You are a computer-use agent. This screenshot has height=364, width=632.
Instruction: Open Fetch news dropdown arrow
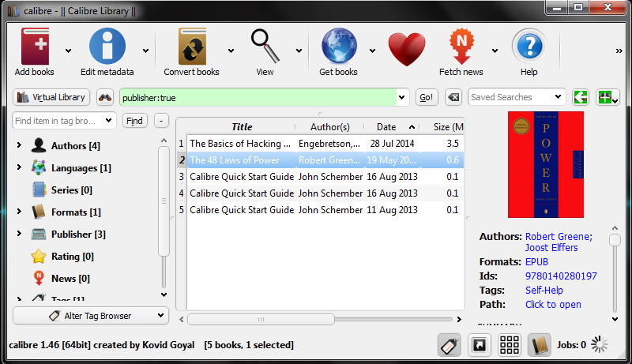tap(495, 51)
